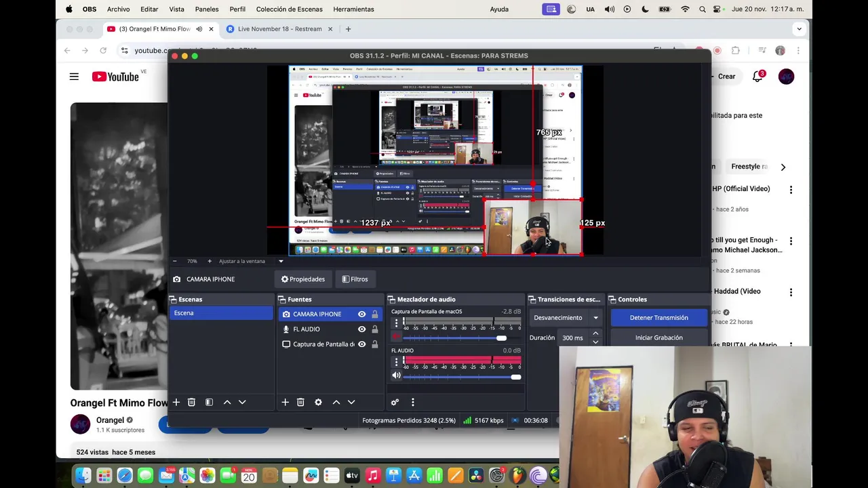Expand Chrome tab search chevron
Screen dimensions: 868x488
click(x=799, y=29)
